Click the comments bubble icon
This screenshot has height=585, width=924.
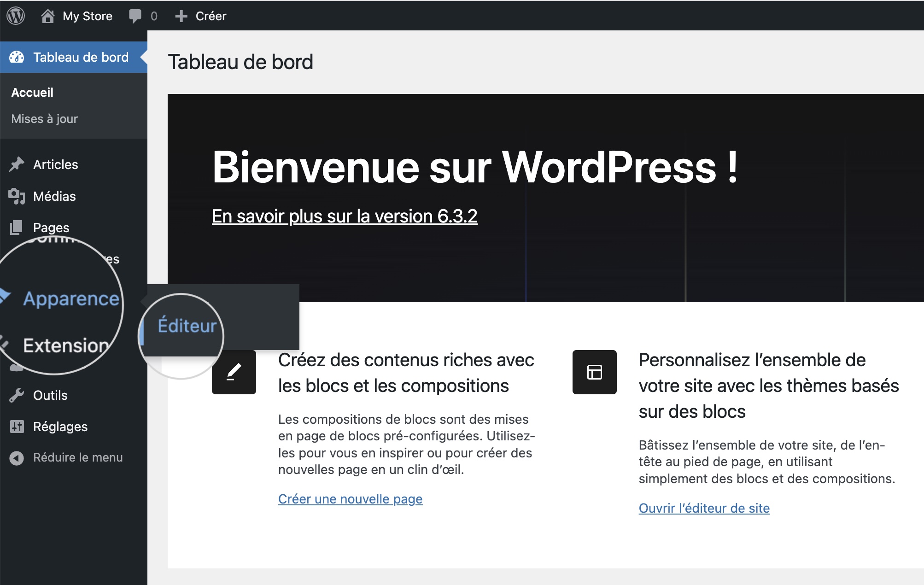[135, 16]
